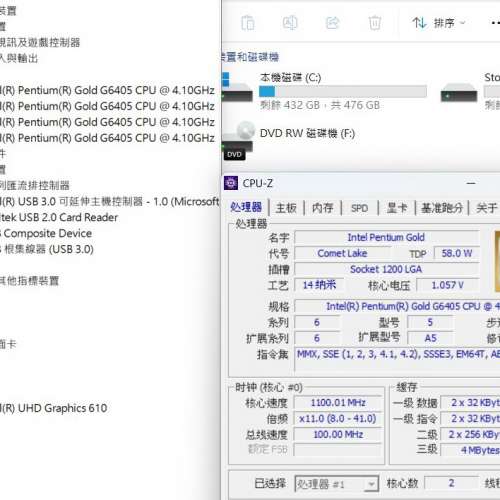Image resolution: width=500 pixels, height=500 pixels.
Task: Click the Socket 1200 LGA field
Action: pos(386,269)
